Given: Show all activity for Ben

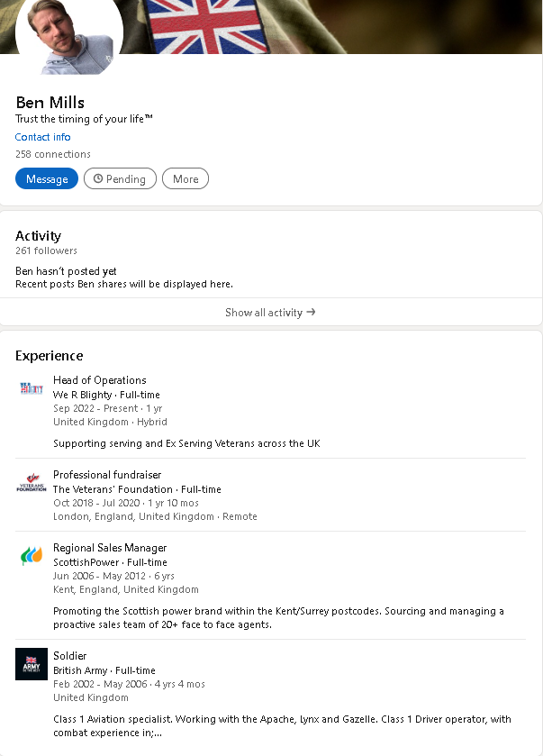Looking at the screenshot, I should pyautogui.click(x=264, y=313).
